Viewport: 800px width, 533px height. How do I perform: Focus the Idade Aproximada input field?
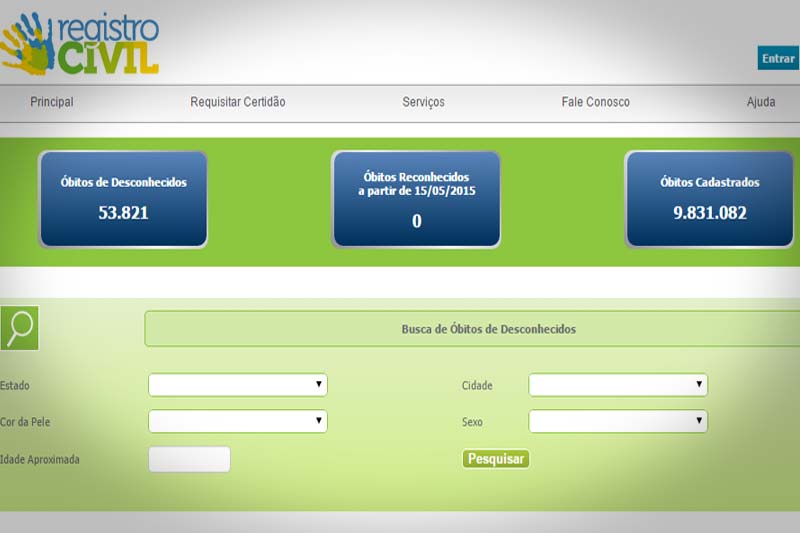pos(189,459)
